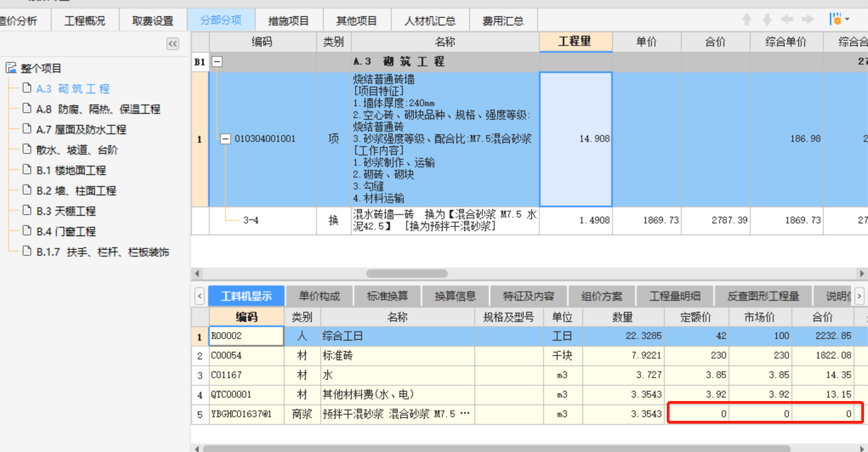Open the 工程量明细 bottom tab
868x452 pixels.
click(x=675, y=296)
